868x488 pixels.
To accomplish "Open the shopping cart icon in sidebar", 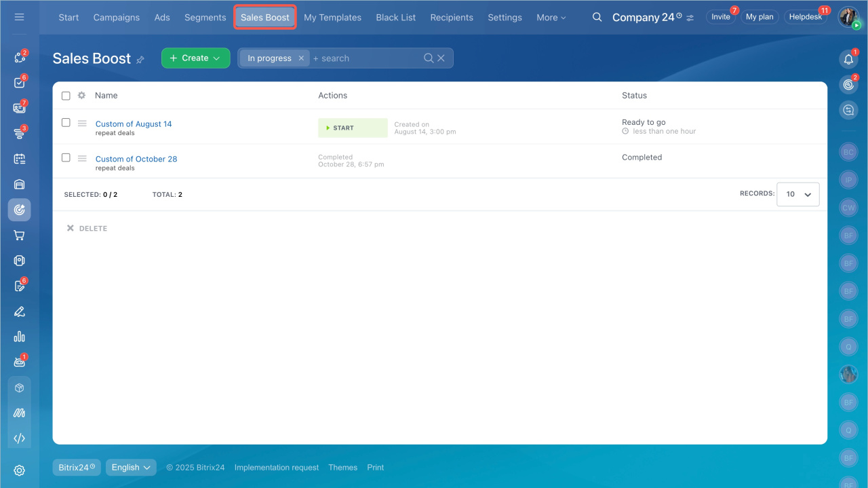I will coord(19,236).
